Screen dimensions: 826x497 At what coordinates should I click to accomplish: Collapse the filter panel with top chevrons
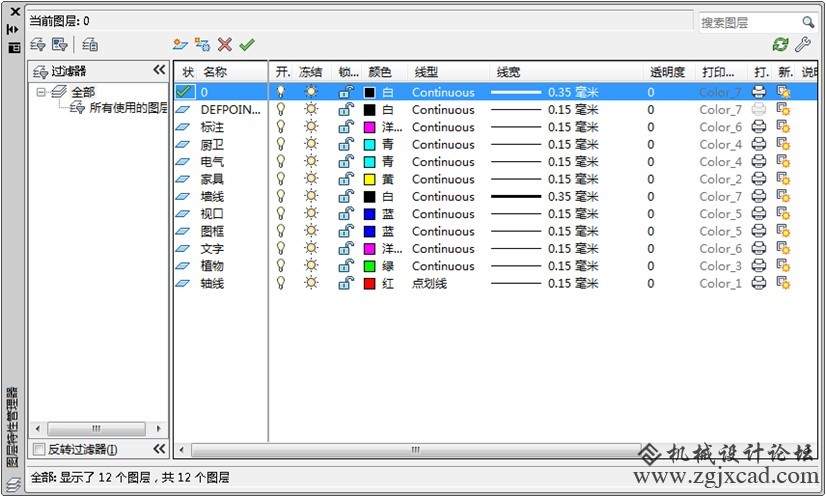point(159,70)
